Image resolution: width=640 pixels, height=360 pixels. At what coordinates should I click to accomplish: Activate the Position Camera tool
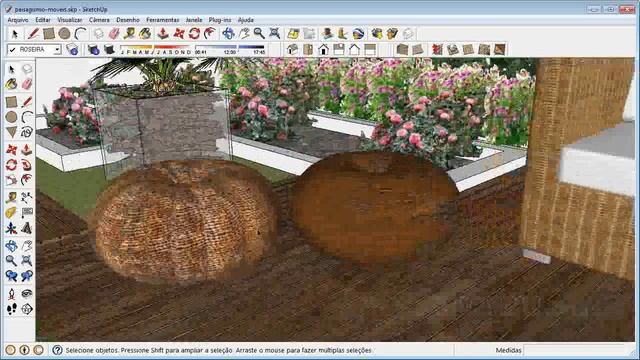click(x=11, y=294)
